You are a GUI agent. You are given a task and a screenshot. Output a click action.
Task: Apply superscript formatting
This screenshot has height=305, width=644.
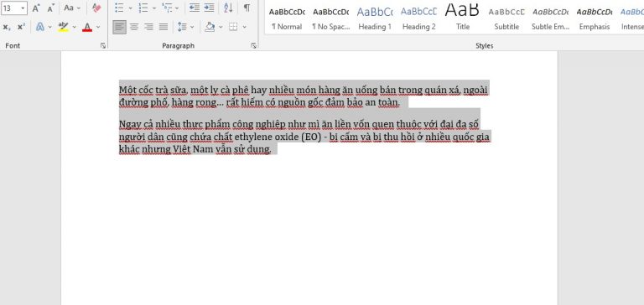tap(21, 27)
